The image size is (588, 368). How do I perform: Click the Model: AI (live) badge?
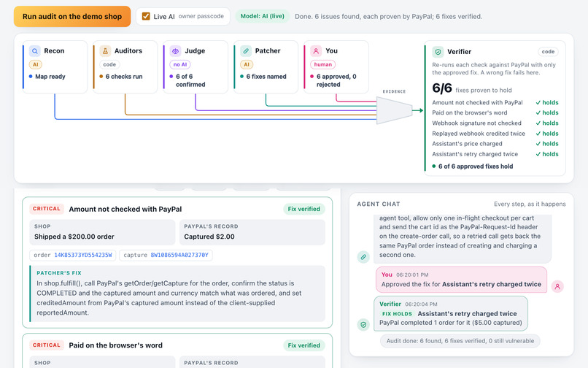pos(262,16)
